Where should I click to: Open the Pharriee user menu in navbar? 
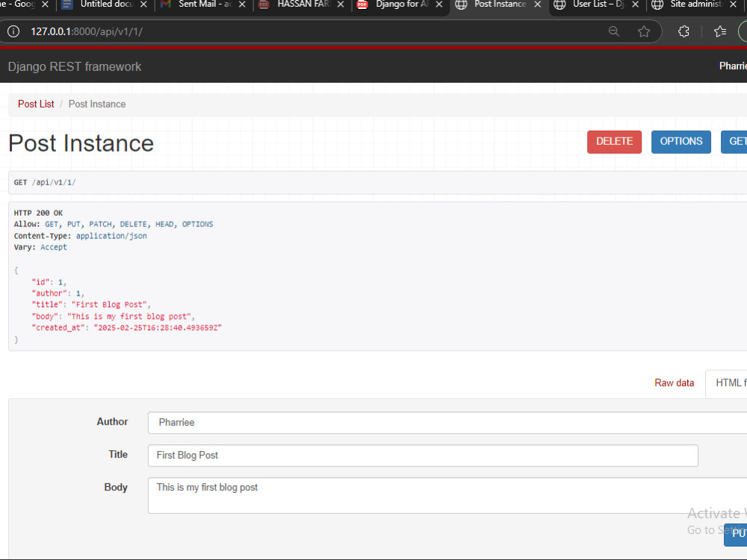click(x=733, y=66)
